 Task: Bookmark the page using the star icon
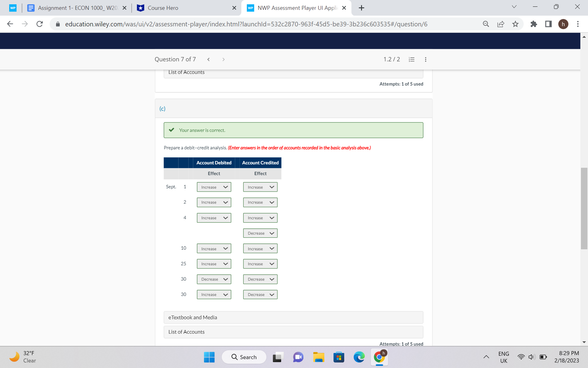click(x=515, y=24)
